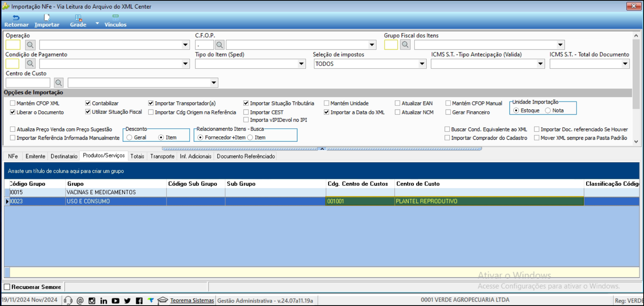Click the Condição de Pagamento search icon
The height and width of the screenshot is (306, 644).
pos(30,64)
